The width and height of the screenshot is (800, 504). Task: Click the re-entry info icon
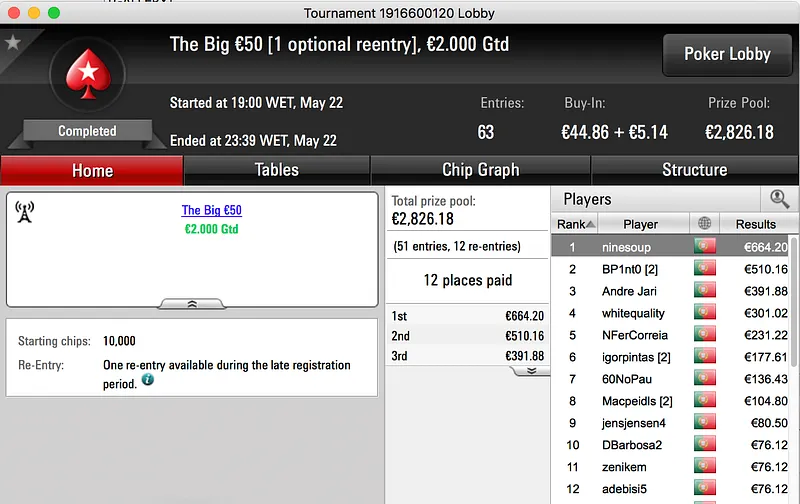[147, 380]
